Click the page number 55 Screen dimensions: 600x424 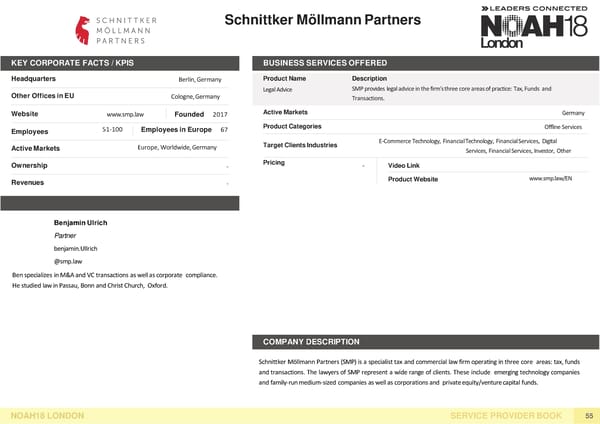589,414
